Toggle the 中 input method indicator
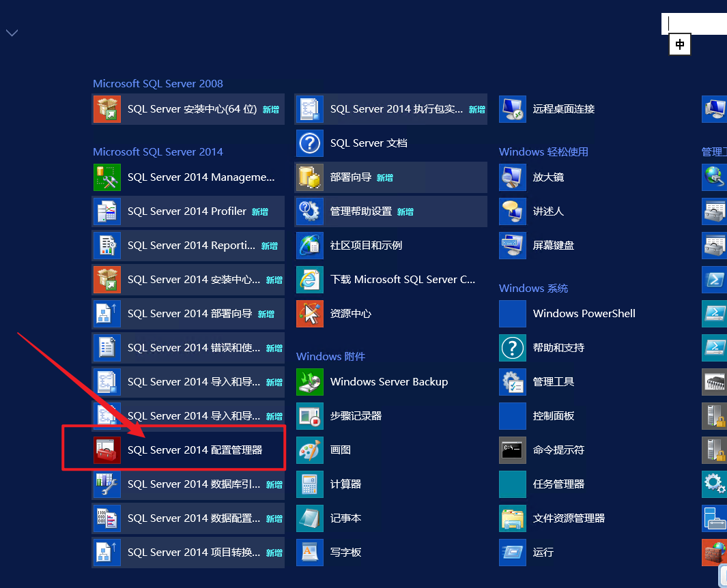Image resolution: width=727 pixels, height=588 pixels. (x=679, y=44)
